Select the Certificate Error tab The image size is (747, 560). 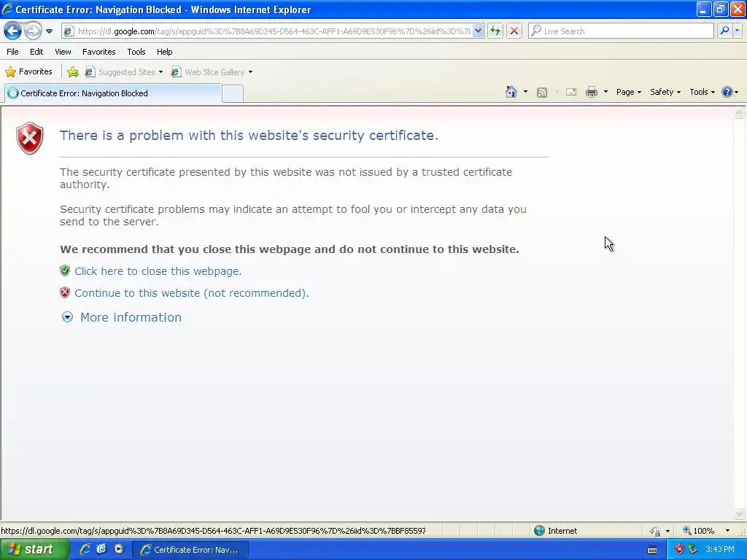[113, 93]
